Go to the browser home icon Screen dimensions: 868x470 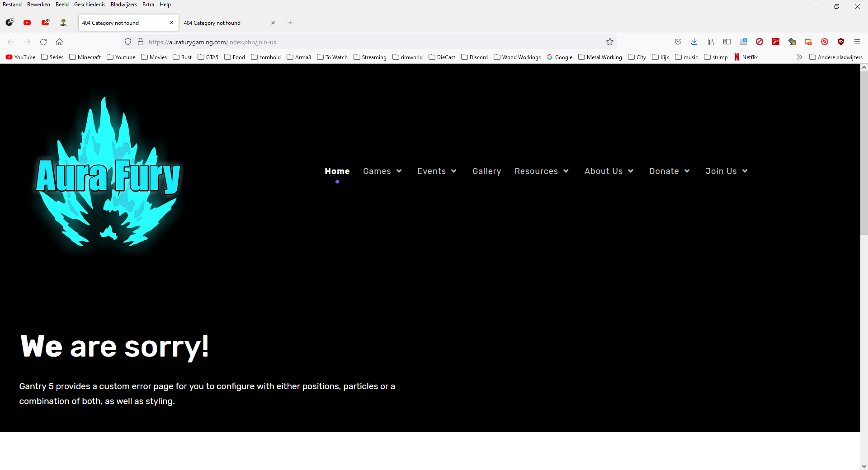pyautogui.click(x=59, y=42)
